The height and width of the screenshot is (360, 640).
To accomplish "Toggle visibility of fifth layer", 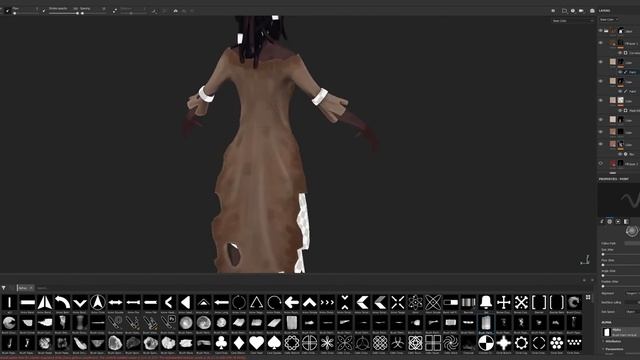I will tap(600, 100).
